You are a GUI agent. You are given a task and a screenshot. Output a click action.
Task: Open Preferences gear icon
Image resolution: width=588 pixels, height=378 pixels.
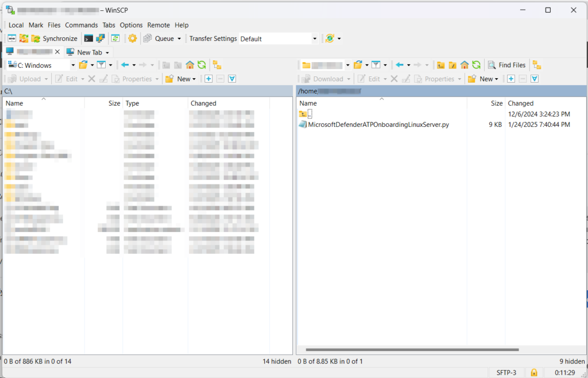(x=133, y=38)
